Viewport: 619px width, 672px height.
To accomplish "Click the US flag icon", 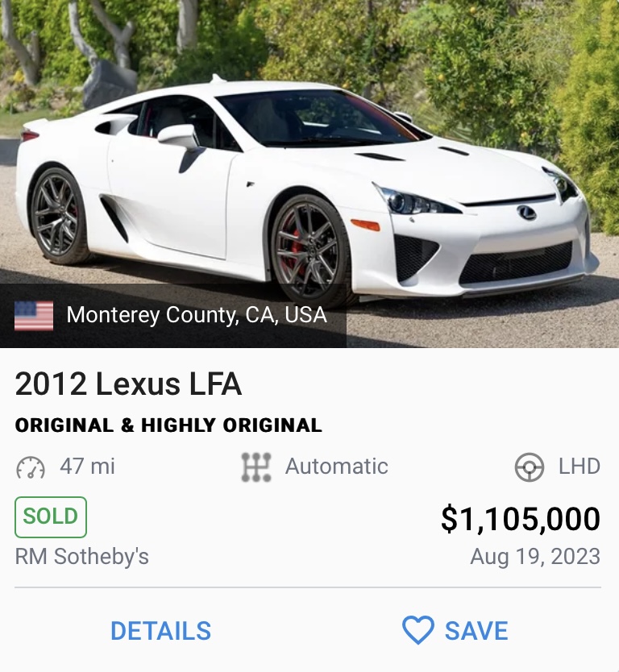I will [x=34, y=315].
